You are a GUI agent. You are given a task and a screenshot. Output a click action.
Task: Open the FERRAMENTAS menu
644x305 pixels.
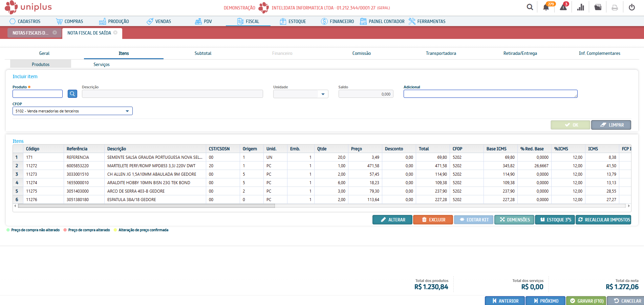pyautogui.click(x=427, y=21)
